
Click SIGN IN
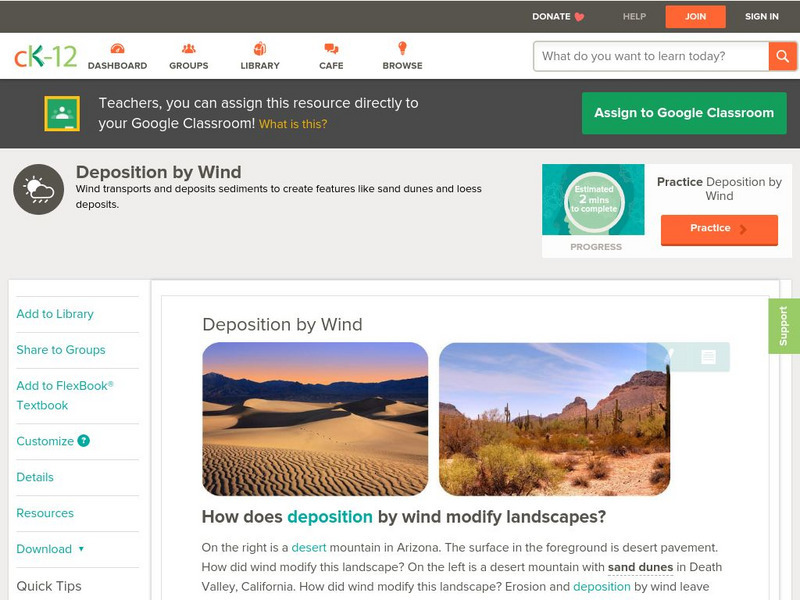tap(762, 17)
